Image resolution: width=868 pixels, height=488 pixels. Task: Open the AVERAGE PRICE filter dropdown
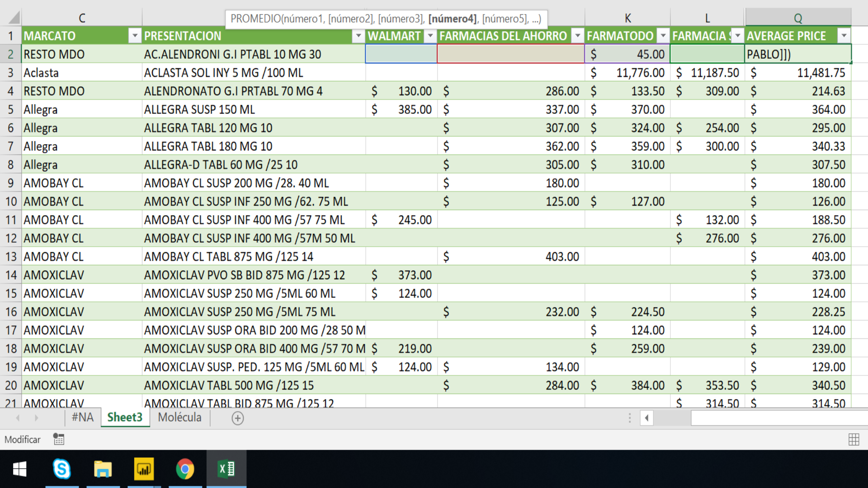tap(844, 36)
